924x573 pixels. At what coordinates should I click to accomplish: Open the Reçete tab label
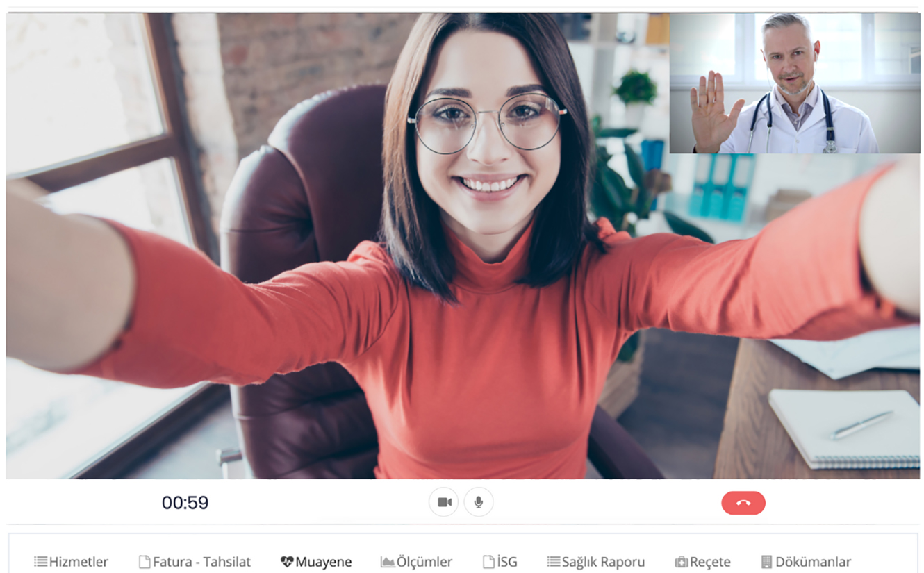point(710,562)
